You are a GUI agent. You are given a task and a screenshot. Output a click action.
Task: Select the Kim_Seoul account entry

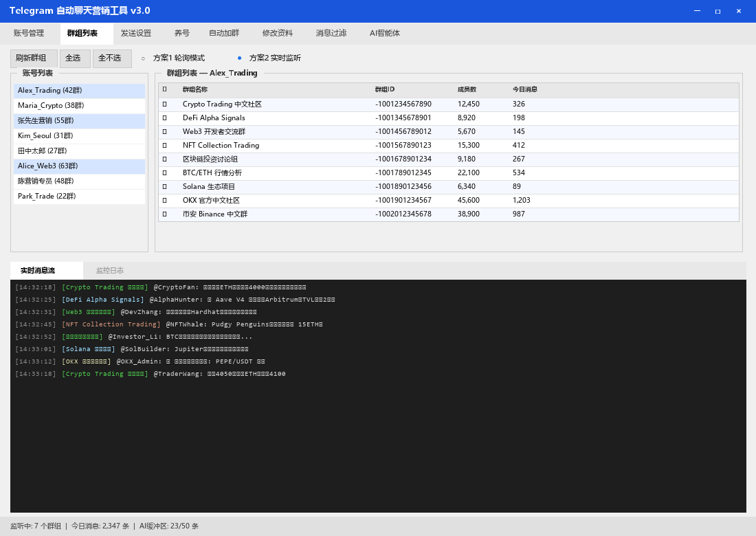pos(79,136)
